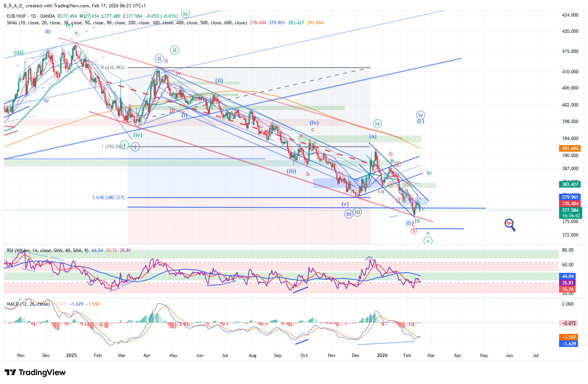This screenshot has height=384, width=588.
Task: Select the red circled 3 wave marker
Action: point(398,200)
